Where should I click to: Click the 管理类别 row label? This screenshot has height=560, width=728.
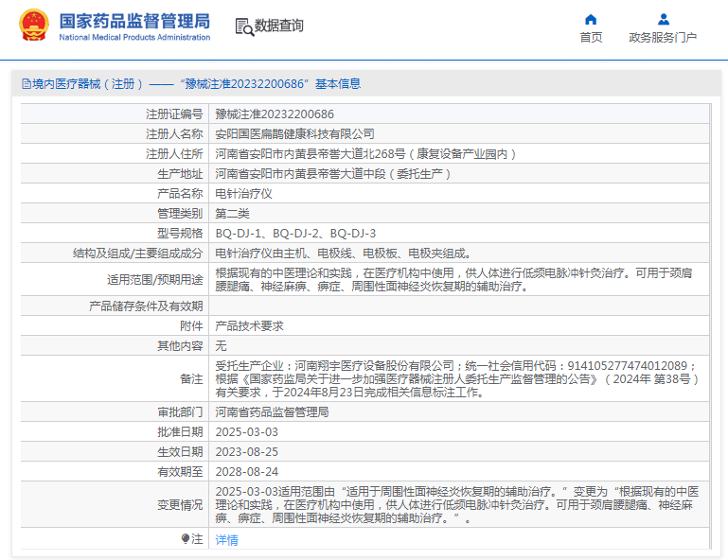(x=180, y=214)
